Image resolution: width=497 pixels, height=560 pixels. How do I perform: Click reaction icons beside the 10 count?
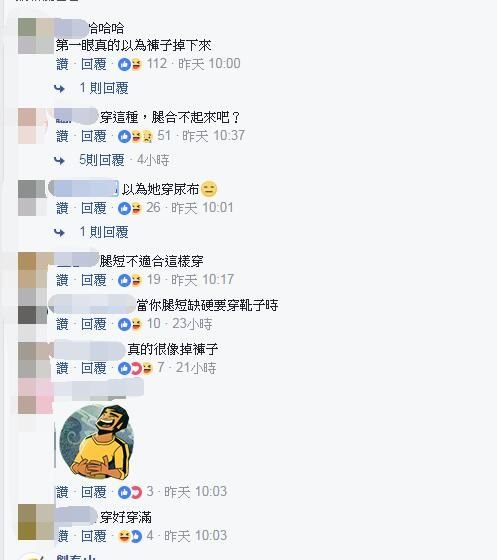(x=130, y=324)
